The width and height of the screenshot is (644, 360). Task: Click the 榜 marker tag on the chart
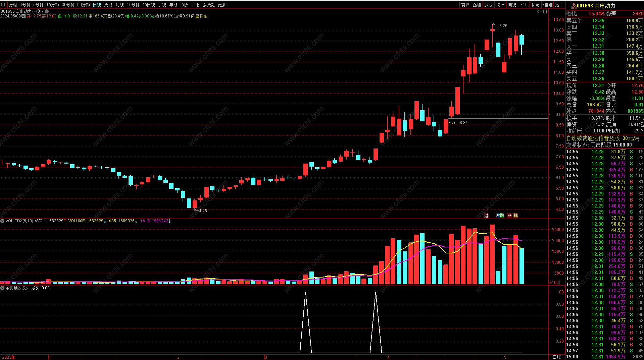pyautogui.click(x=516, y=216)
